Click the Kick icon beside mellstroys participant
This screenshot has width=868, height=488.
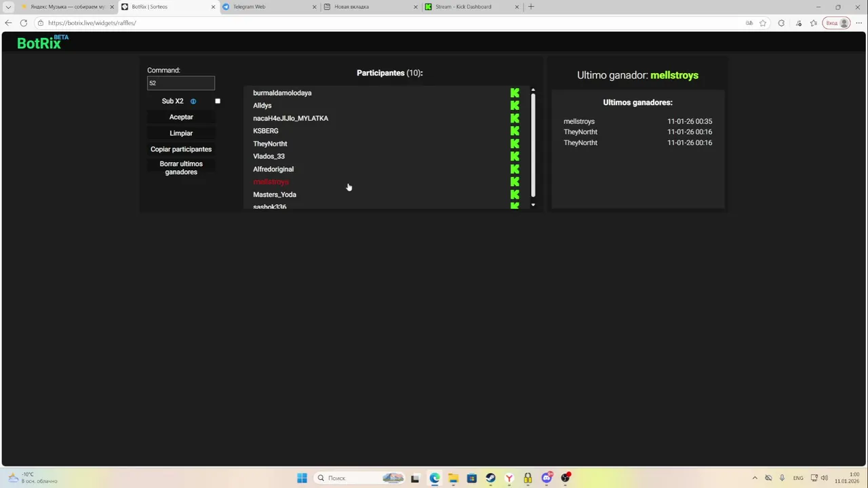[x=515, y=182]
